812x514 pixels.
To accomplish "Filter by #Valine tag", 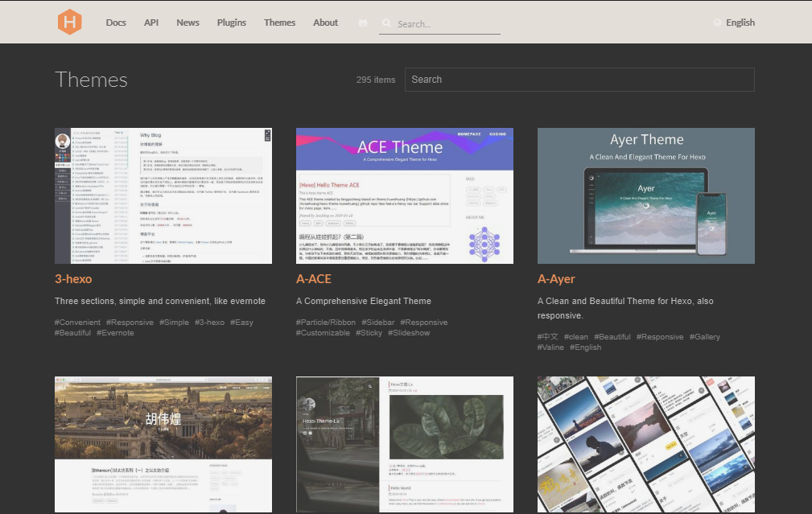I will (x=550, y=347).
